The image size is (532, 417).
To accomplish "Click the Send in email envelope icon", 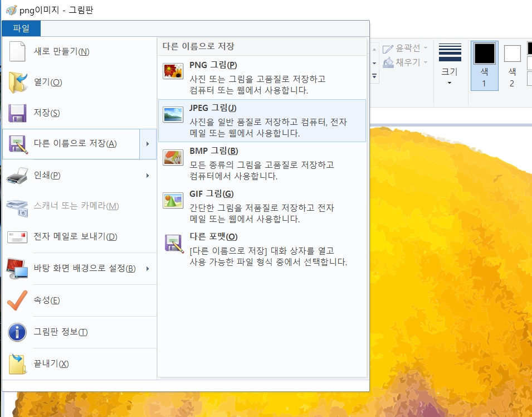I will (17, 237).
